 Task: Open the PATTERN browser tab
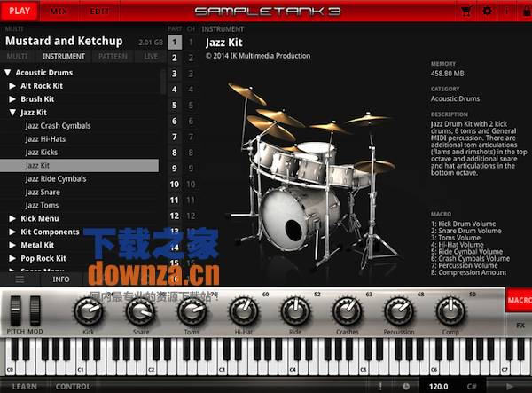tap(113, 57)
